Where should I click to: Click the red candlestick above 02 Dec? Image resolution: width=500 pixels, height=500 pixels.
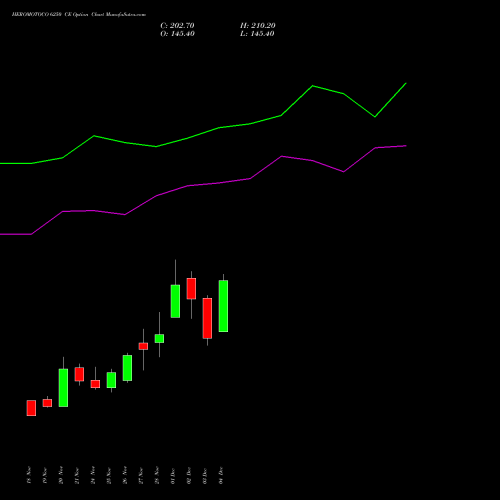(191, 288)
